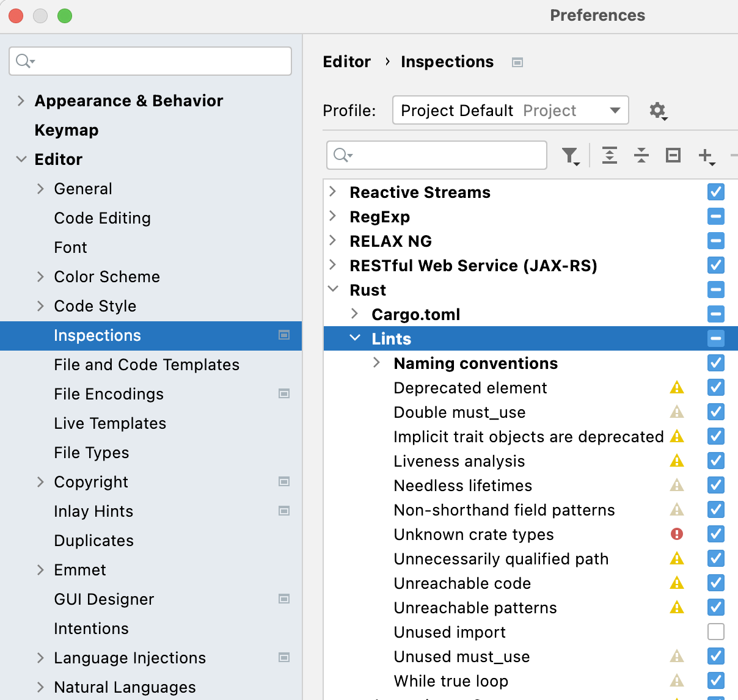
Task: Open File and Code Templates settings
Action: (147, 365)
